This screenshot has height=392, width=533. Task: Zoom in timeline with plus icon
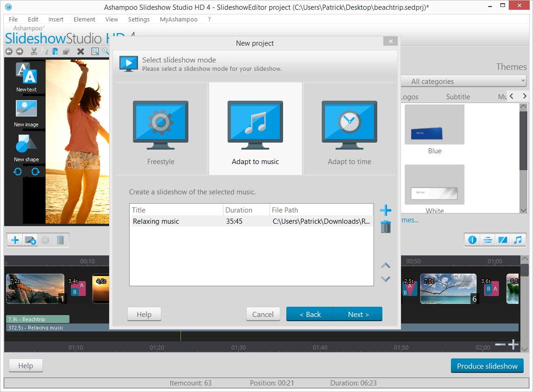(x=513, y=344)
